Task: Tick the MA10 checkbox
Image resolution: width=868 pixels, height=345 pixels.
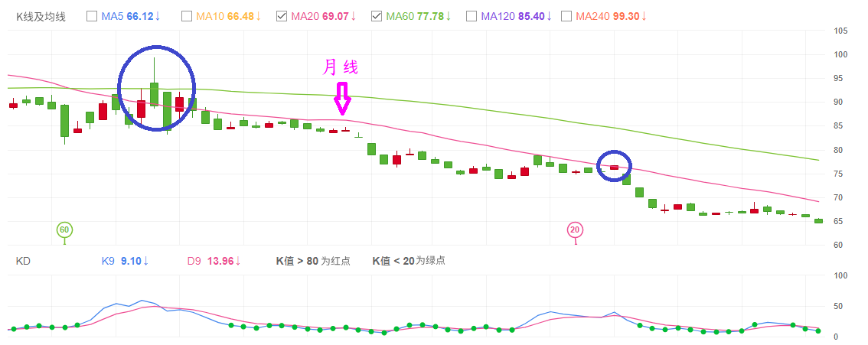Action: (x=188, y=16)
